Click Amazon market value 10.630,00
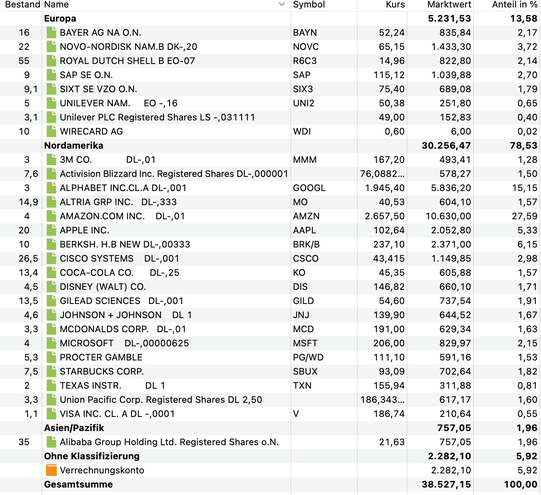The image size is (541, 495). coord(448,216)
